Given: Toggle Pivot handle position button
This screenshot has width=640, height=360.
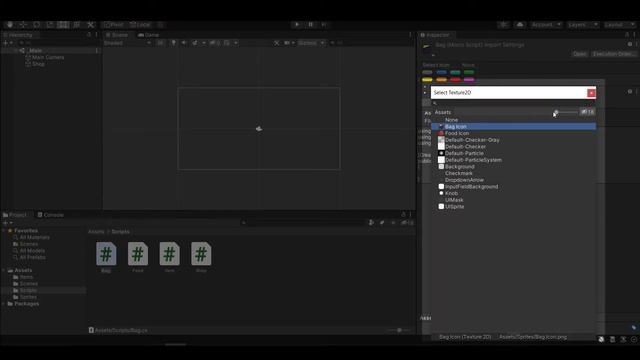Looking at the screenshot, I should [x=114, y=24].
